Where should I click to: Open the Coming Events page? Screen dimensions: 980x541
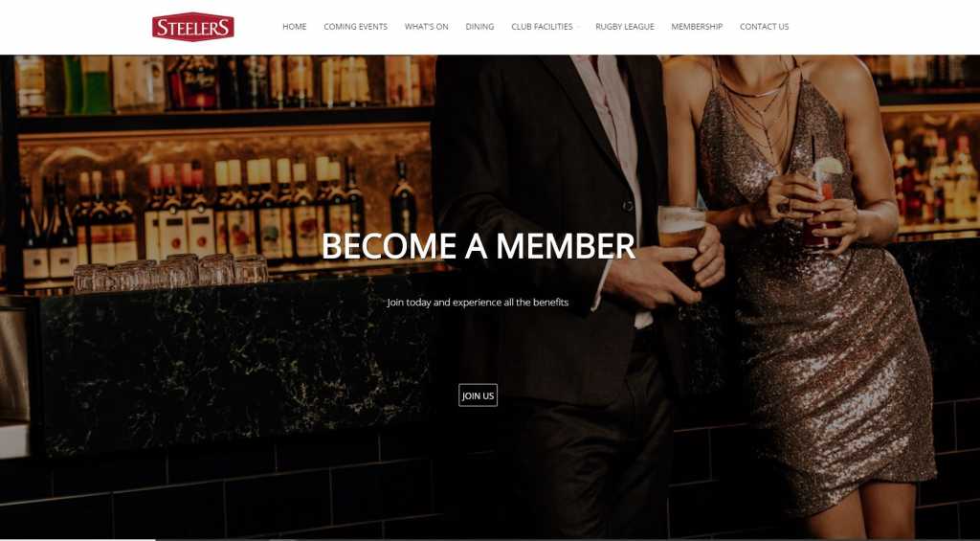tap(356, 27)
